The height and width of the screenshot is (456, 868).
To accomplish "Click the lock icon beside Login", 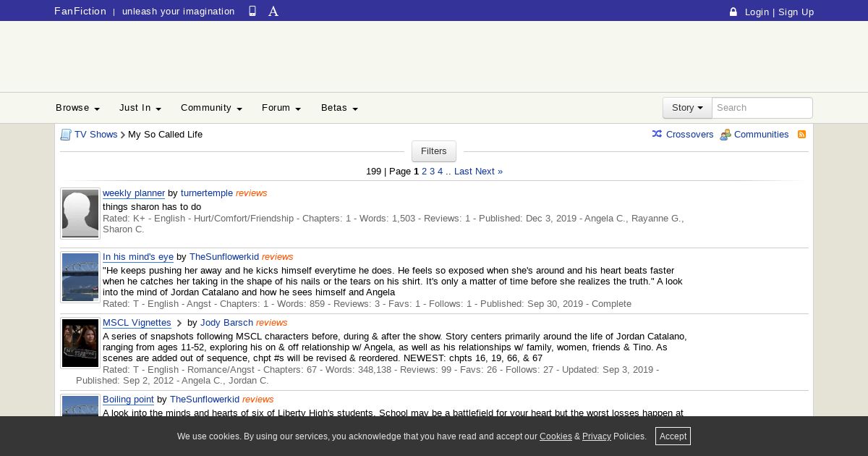I will [x=733, y=12].
